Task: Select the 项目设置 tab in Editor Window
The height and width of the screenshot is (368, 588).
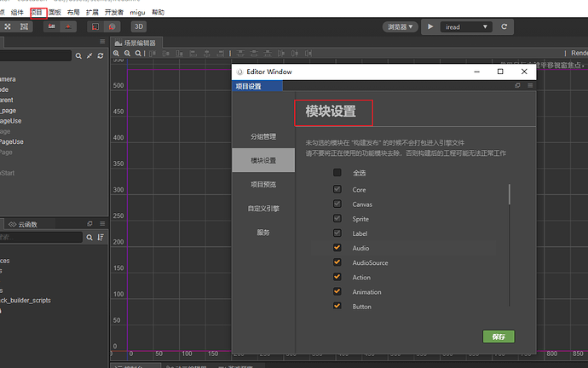Action: coord(257,86)
